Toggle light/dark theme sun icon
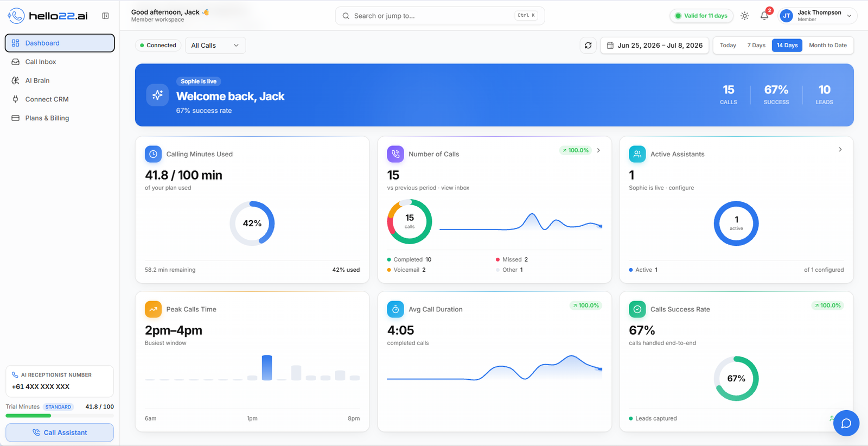 745,16
